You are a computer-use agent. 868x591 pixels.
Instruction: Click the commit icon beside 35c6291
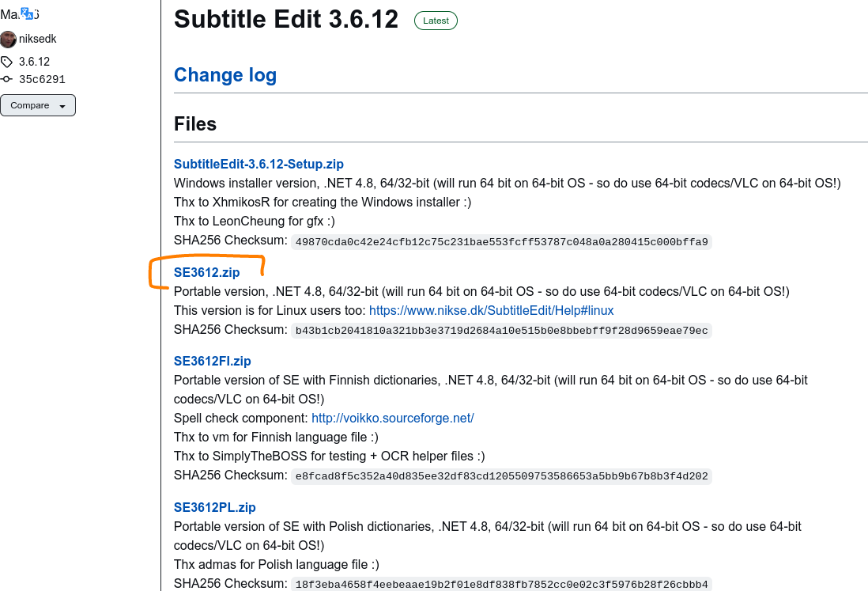pos(6,79)
